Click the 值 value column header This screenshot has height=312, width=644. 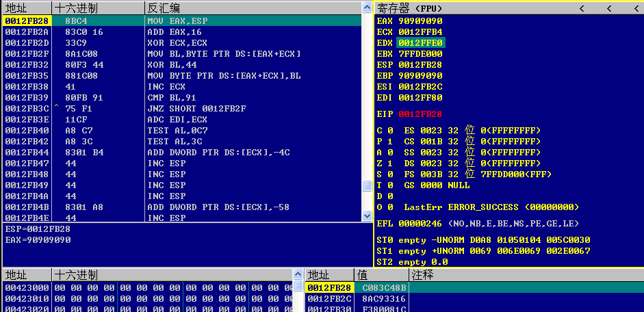point(361,275)
